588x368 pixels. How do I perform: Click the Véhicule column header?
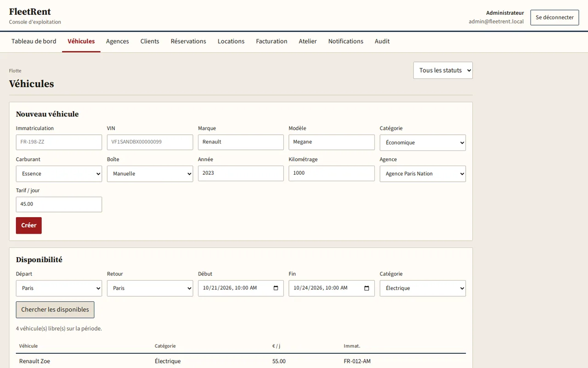pos(28,346)
